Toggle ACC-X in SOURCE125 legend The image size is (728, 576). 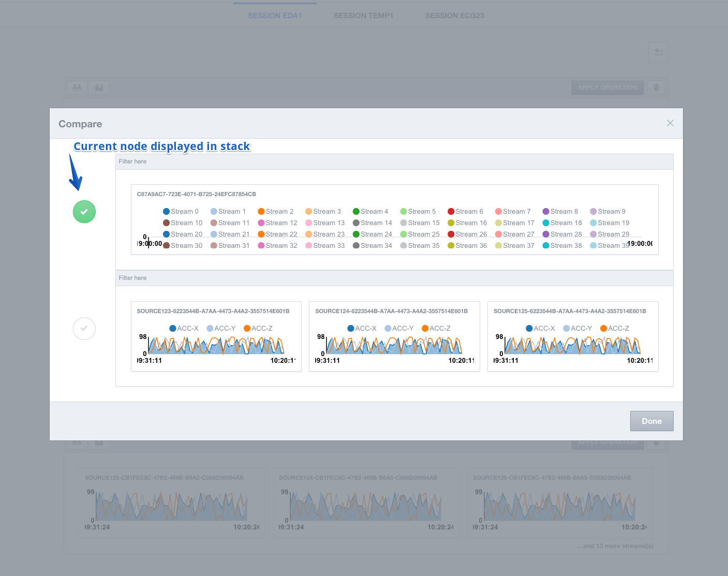click(541, 328)
